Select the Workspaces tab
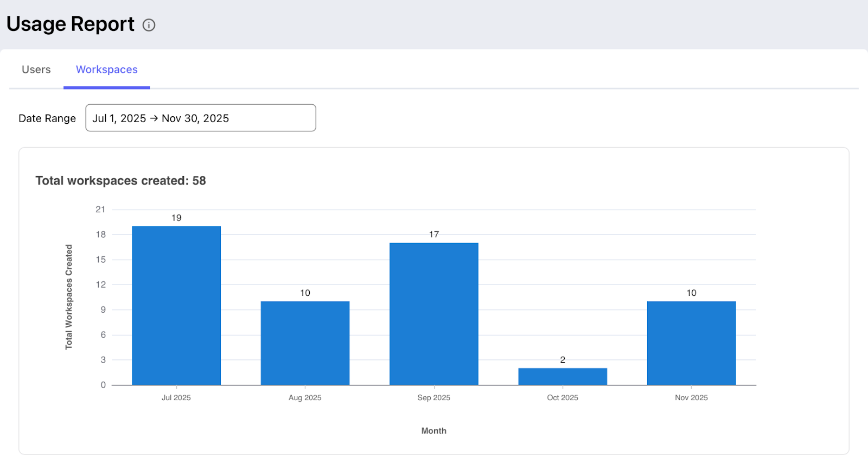This screenshot has width=868, height=468. (x=107, y=69)
